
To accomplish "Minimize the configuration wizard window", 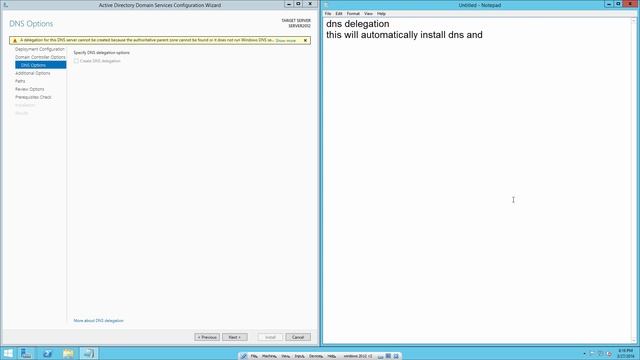I will pos(289,4).
